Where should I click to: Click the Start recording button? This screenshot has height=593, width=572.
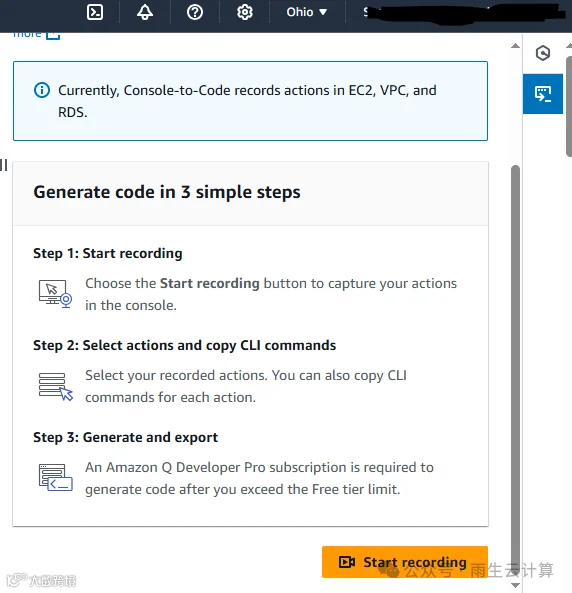point(405,562)
